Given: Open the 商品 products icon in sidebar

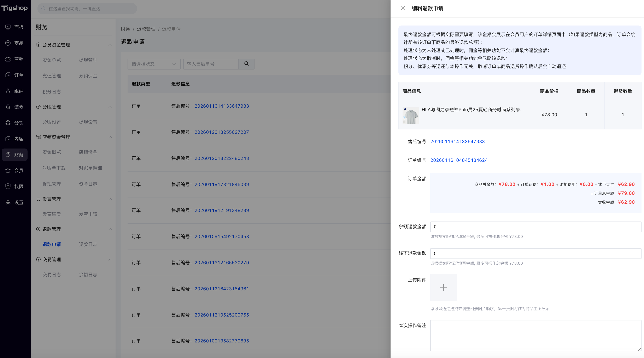Looking at the screenshot, I should (8, 43).
